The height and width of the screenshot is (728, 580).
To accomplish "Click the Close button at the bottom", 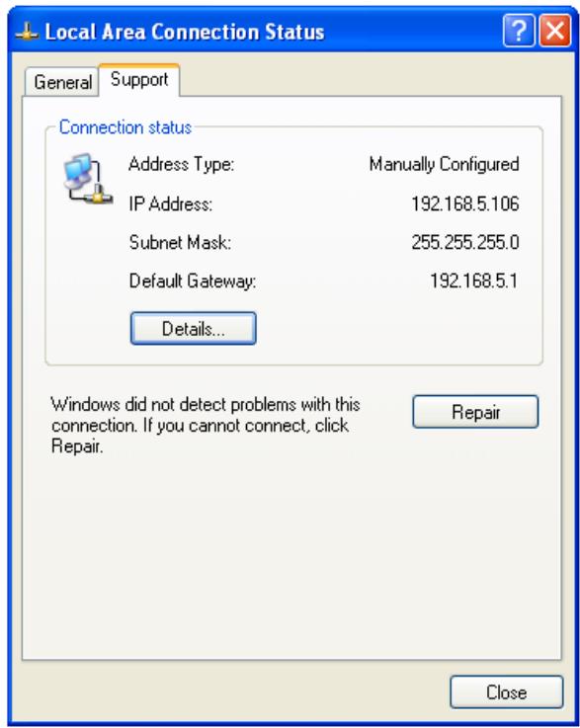I will point(506,692).
